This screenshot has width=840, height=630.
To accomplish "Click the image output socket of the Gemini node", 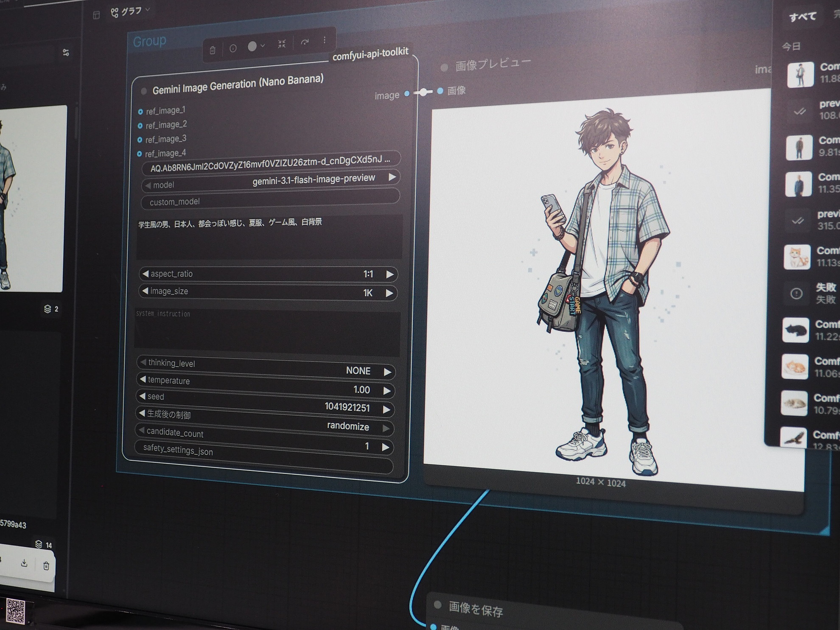I will click(407, 94).
